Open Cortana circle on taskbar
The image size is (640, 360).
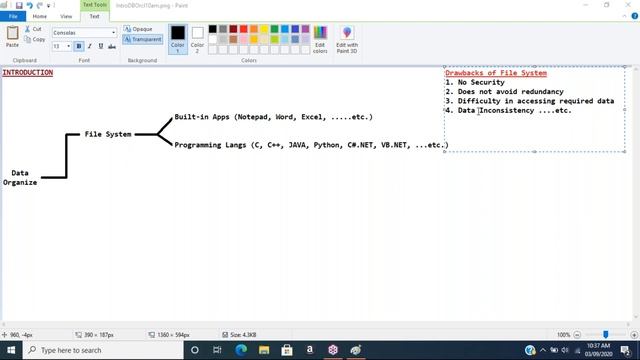(x=195, y=350)
